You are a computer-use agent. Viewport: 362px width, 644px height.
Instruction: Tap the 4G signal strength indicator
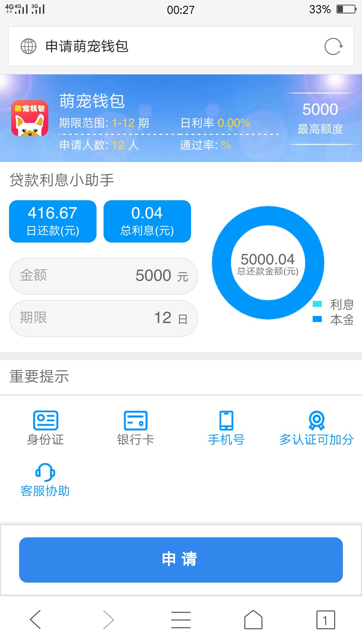coord(17,9)
